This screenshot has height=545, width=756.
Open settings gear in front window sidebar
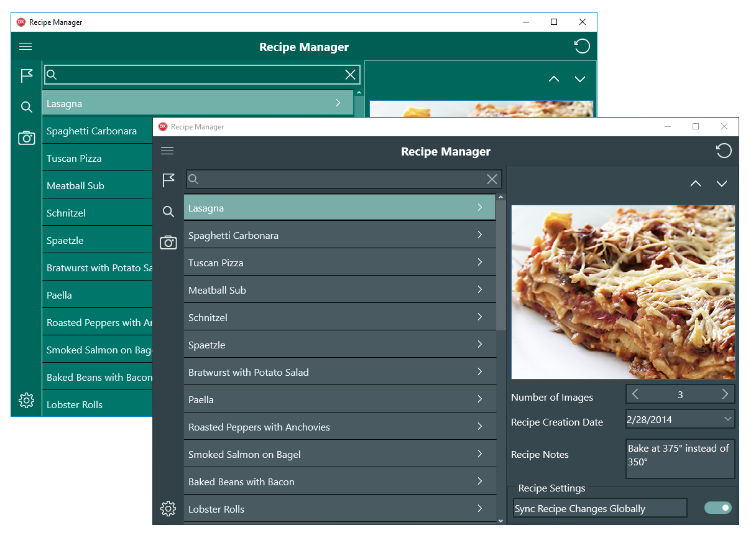click(x=168, y=509)
